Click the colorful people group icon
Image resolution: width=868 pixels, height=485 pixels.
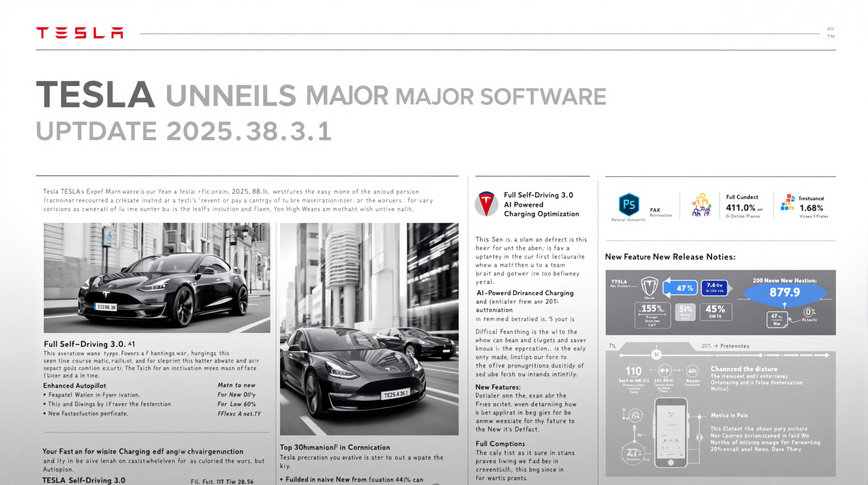pyautogui.click(x=701, y=205)
